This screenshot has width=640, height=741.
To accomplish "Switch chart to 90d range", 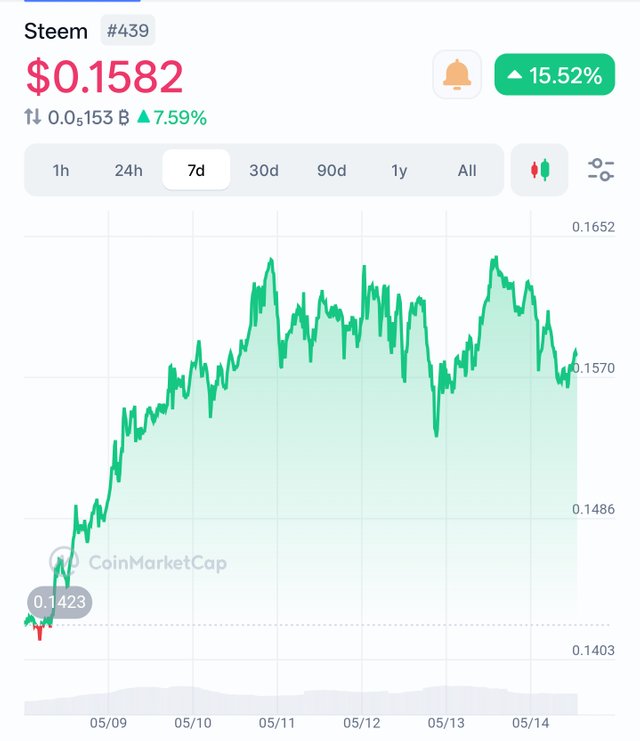I will click(331, 170).
